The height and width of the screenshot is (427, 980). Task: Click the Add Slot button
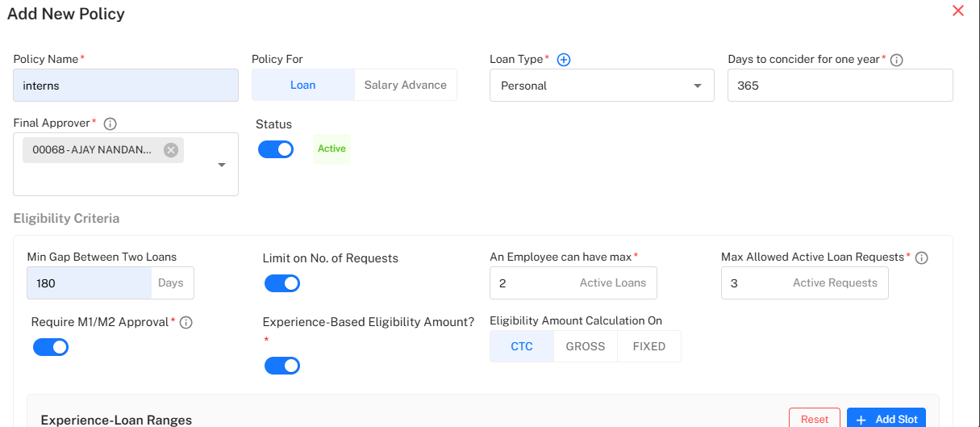pyautogui.click(x=886, y=419)
